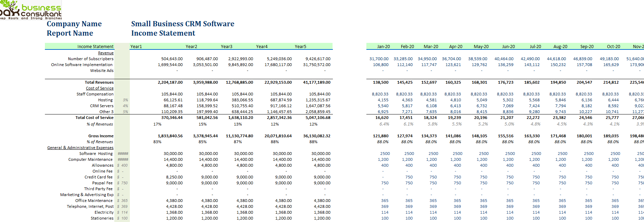
Task: Select the 'Software Hosting' row label
Action: 96,154
